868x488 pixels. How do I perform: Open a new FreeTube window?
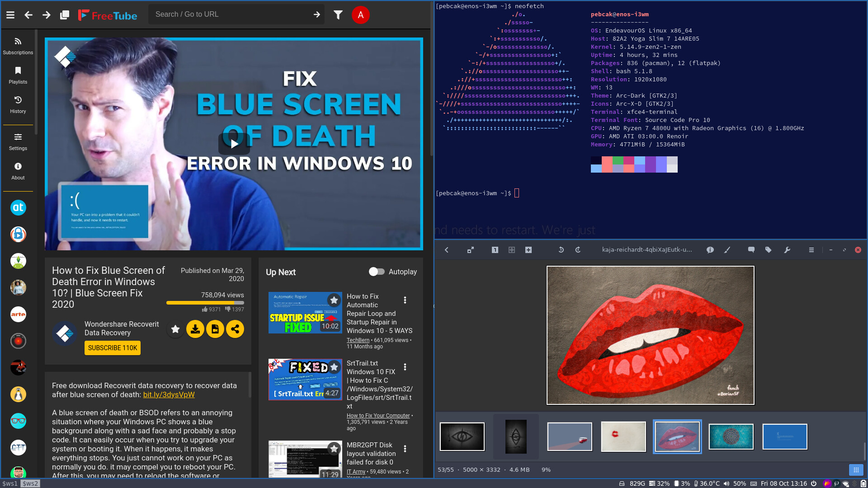[x=65, y=15]
